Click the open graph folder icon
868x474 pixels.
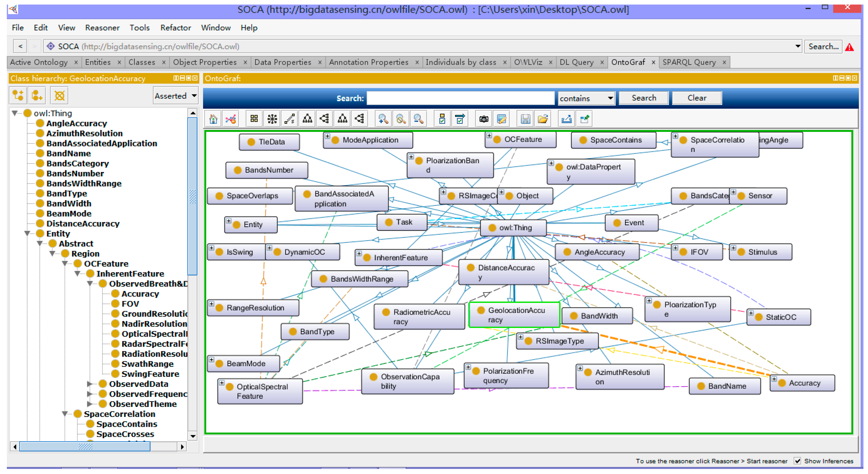tap(543, 119)
